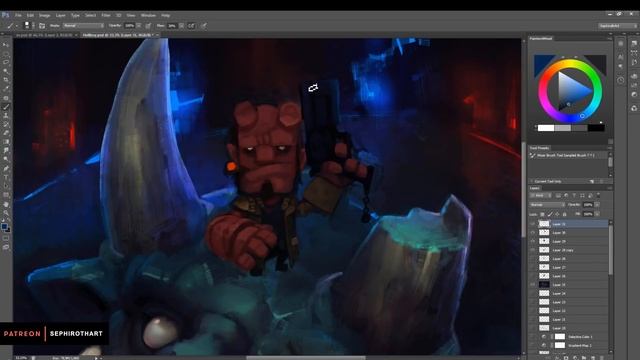This screenshot has height=360, width=640.
Task: Select the Brush tool in the toolbox
Action: tap(6, 107)
